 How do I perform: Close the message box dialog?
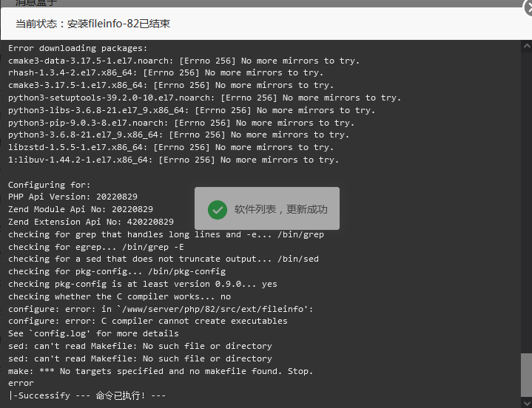coord(528,7)
